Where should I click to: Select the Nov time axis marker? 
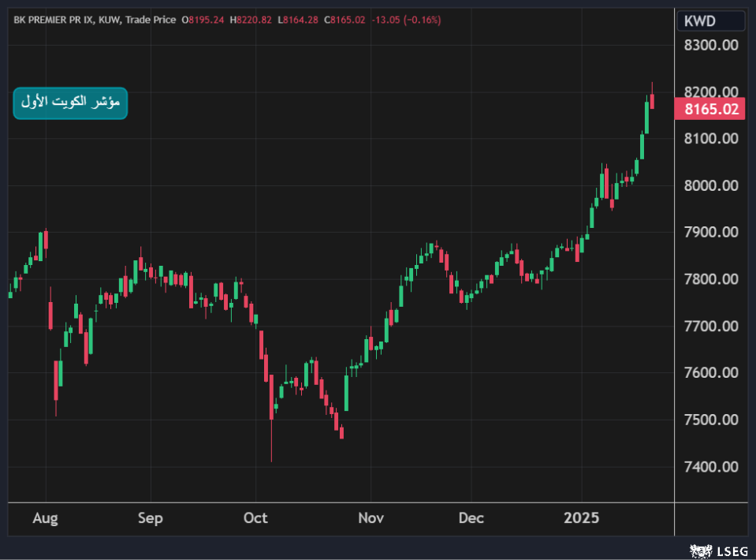pyautogui.click(x=370, y=518)
